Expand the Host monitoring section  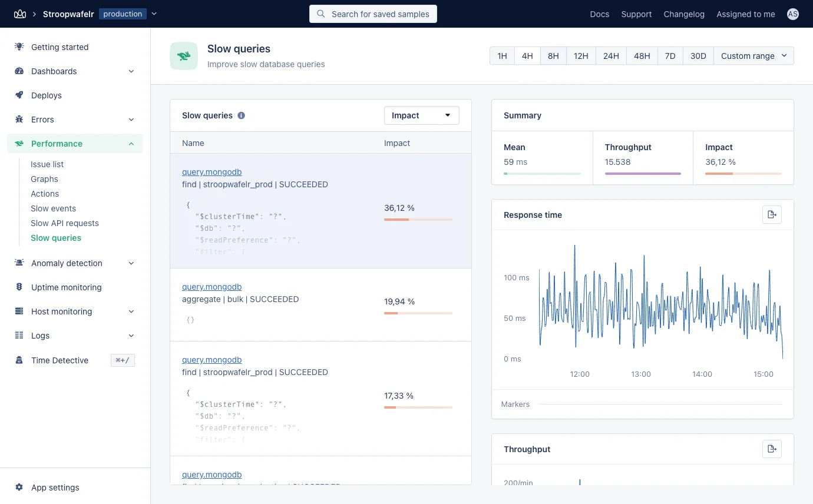131,311
